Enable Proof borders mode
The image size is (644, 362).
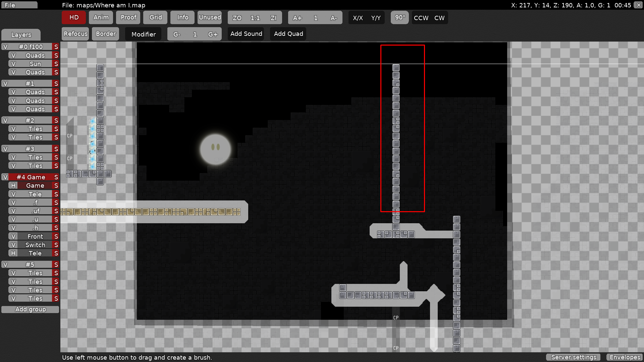[128, 17]
